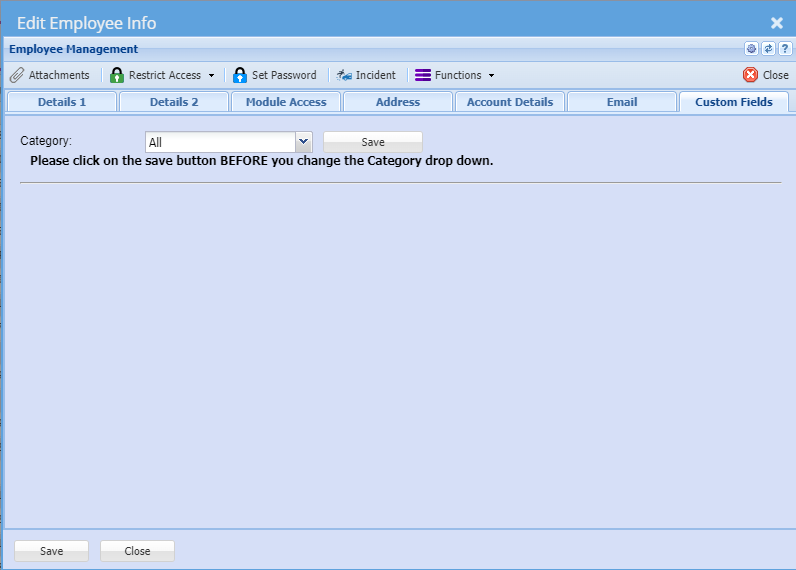
Task: Click the red Close icon in toolbar
Action: click(751, 75)
